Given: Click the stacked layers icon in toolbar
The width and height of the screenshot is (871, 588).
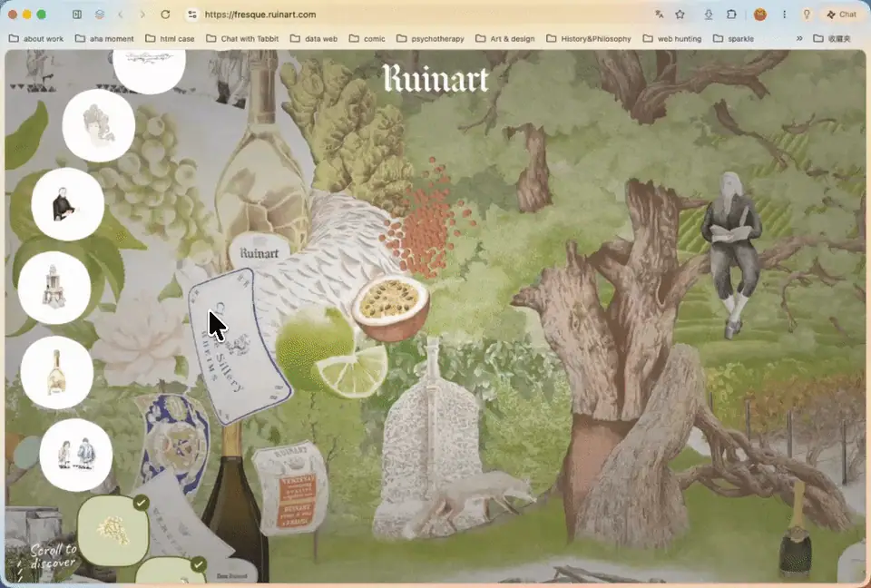Looking at the screenshot, I should click(x=100, y=15).
